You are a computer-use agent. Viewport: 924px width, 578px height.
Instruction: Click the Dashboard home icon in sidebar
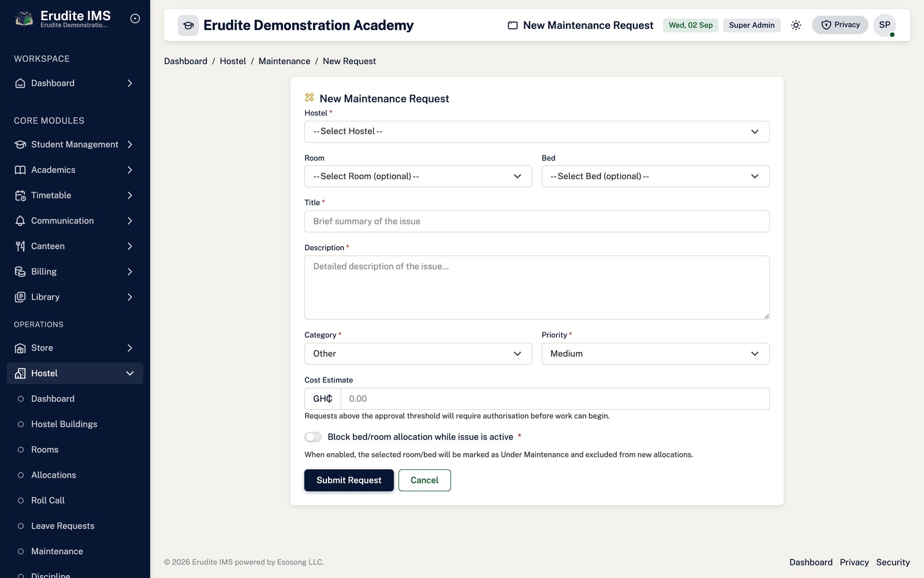pyautogui.click(x=20, y=83)
